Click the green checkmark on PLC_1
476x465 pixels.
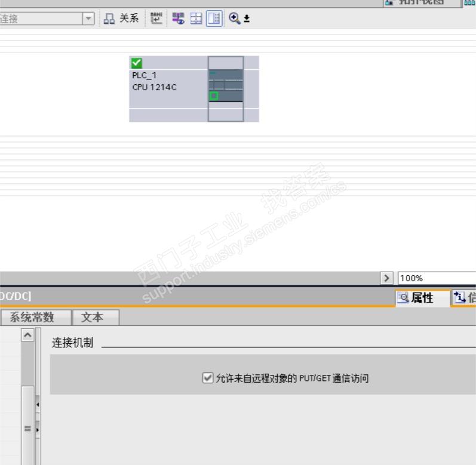click(x=136, y=63)
